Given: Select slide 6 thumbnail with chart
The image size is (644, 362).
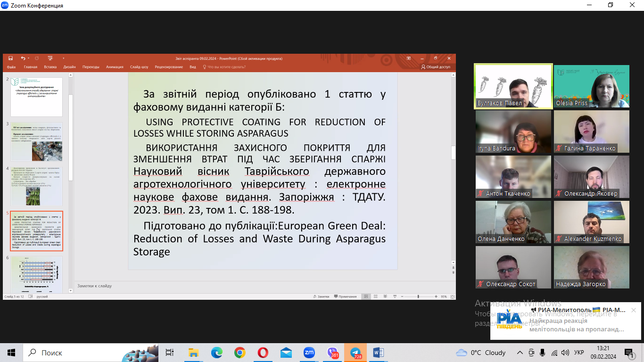Looking at the screenshot, I should [x=37, y=274].
